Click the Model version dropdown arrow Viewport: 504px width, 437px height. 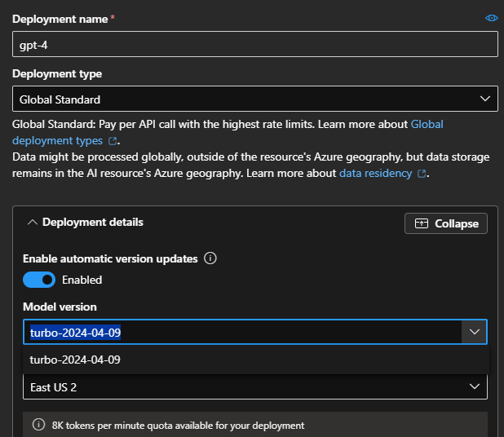(474, 332)
